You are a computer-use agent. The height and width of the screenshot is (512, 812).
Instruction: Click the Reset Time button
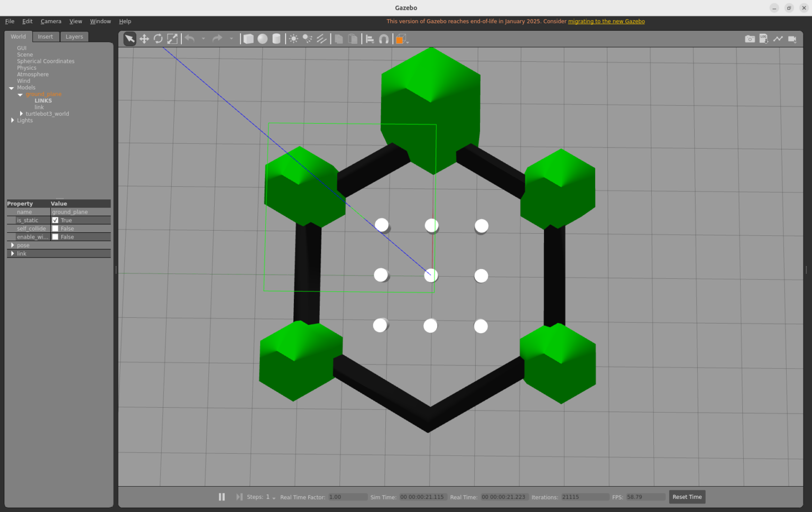(687, 497)
